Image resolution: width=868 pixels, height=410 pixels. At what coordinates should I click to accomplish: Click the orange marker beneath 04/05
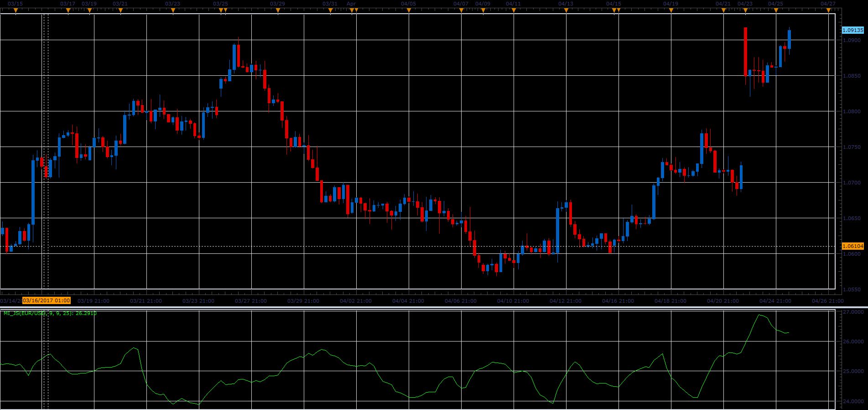409,11
